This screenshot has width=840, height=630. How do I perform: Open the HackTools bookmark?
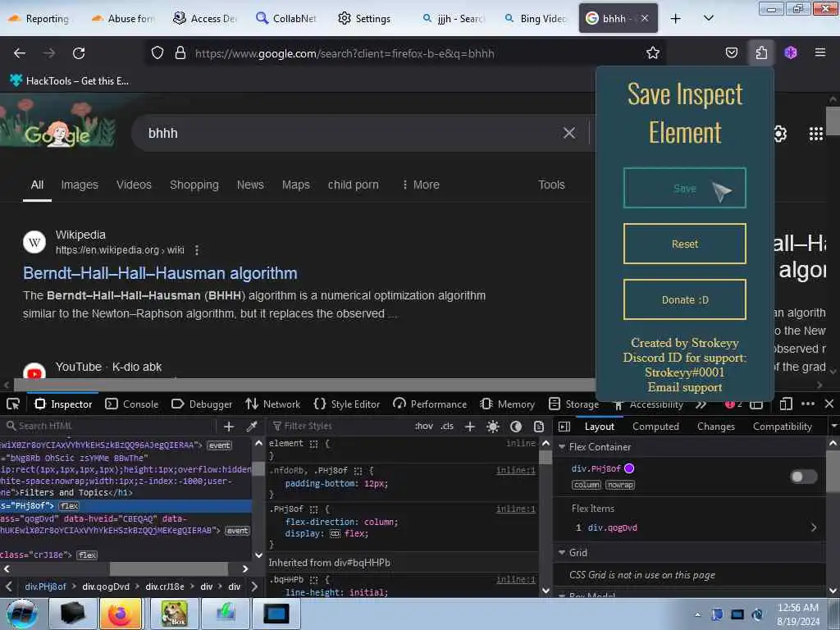coord(69,81)
